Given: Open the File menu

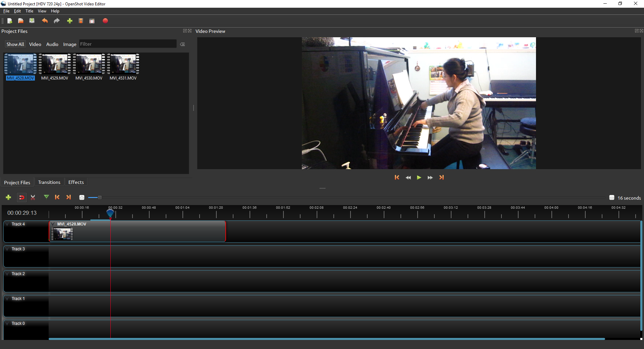Looking at the screenshot, I should pyautogui.click(x=6, y=11).
